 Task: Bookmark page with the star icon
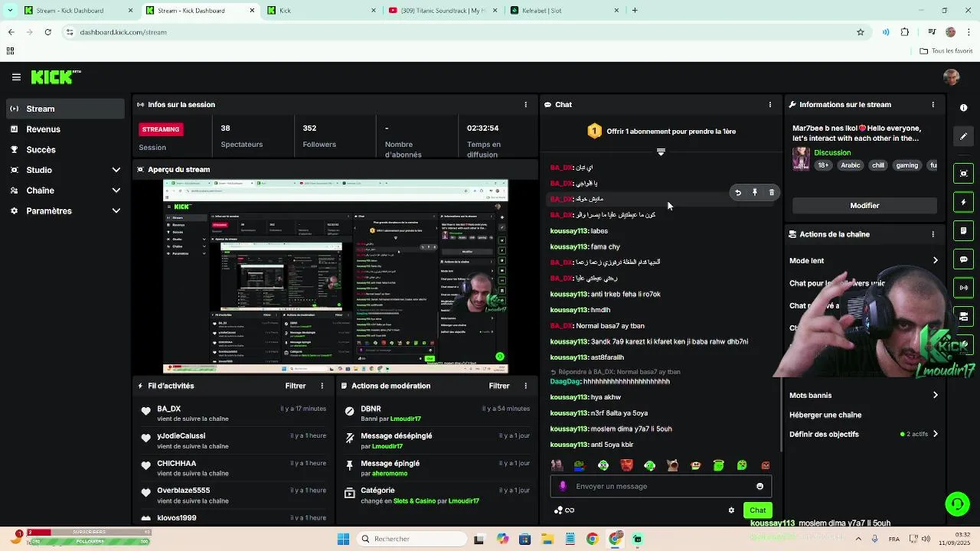coord(861,32)
